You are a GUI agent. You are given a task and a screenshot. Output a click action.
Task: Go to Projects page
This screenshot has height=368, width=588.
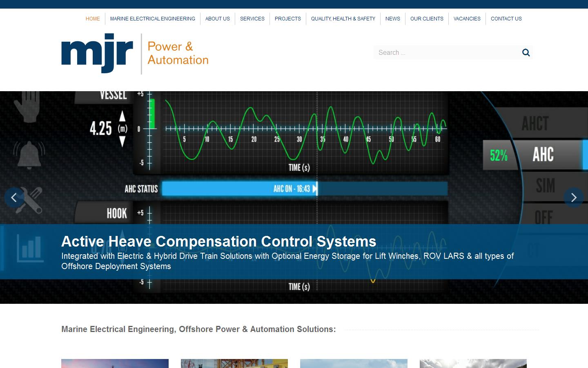pyautogui.click(x=287, y=19)
